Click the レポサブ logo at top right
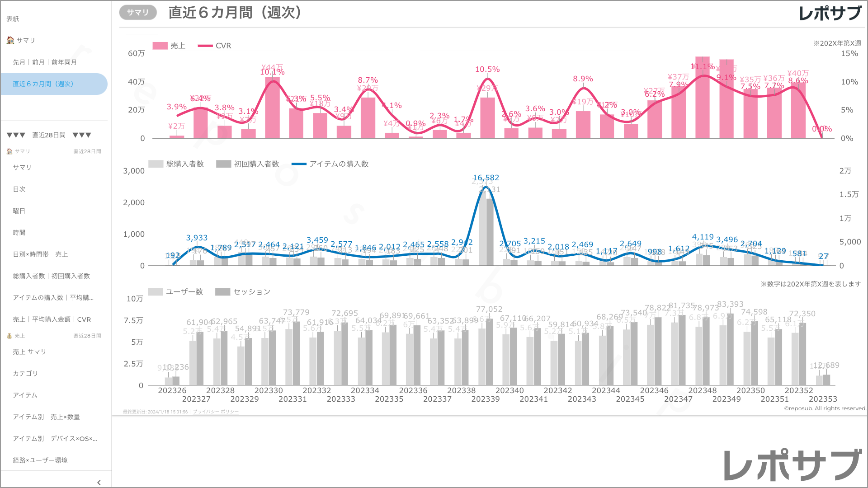Screen dimensions: 868x488 click(x=830, y=14)
